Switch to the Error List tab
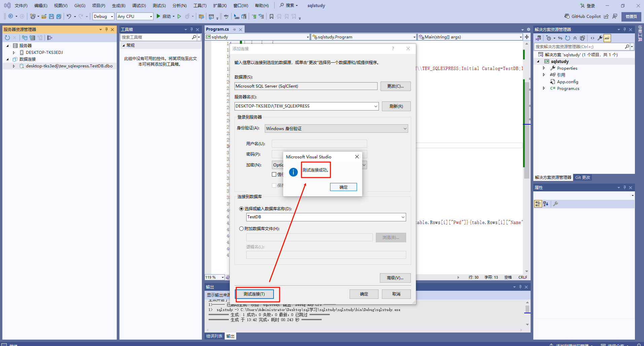The height and width of the screenshot is (346, 644). pos(214,336)
